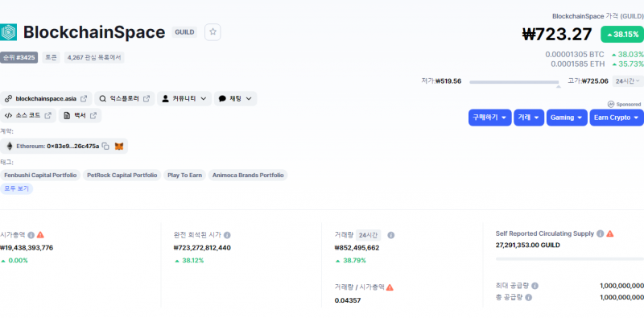This screenshot has width=644, height=318.
Task: Change the 24시간 price range period
Action: (628, 81)
